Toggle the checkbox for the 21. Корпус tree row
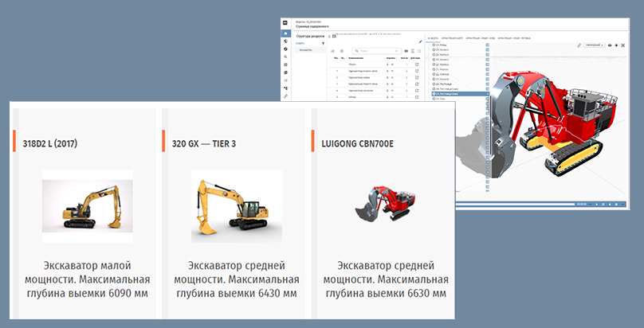644x328 pixels. (x=488, y=69)
